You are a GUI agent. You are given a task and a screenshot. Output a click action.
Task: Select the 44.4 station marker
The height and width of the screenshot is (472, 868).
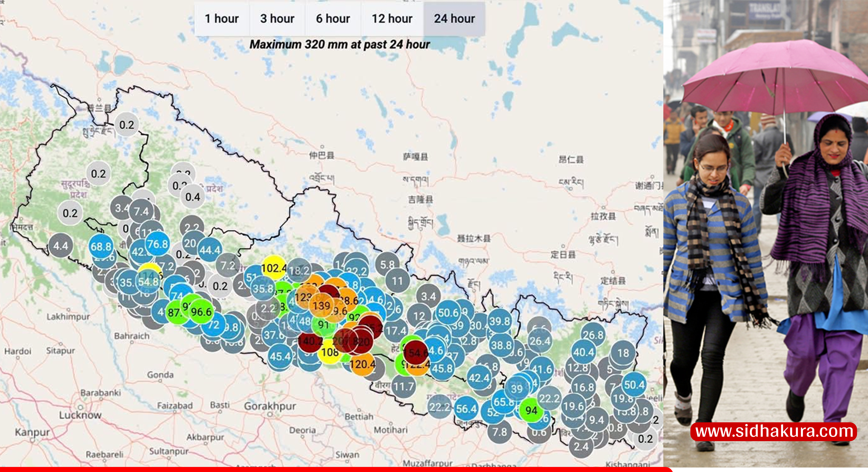tap(210, 250)
